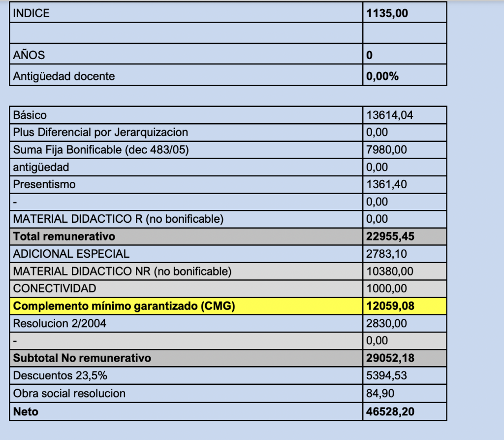Click the highlighted CMG value 12059,08
504x440 pixels.
click(x=390, y=306)
